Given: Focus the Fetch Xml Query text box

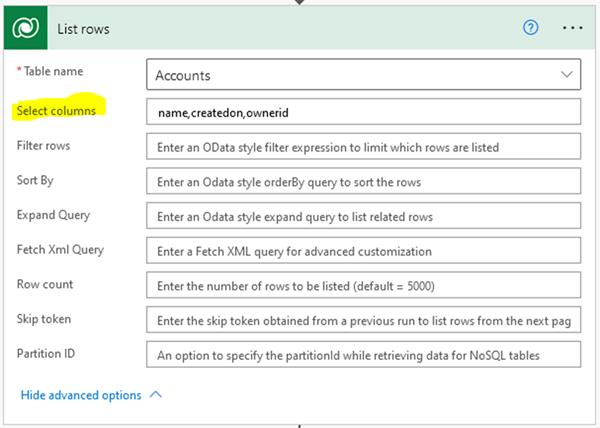Looking at the screenshot, I should coord(362,251).
